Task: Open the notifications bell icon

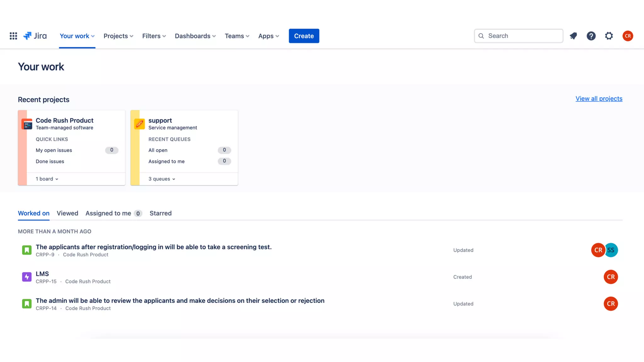Action: pos(573,36)
